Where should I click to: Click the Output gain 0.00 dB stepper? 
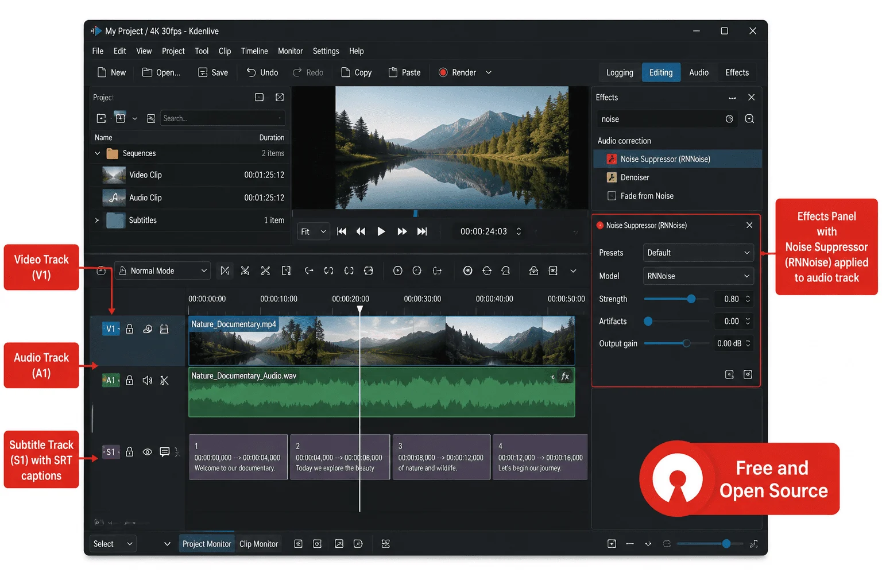click(x=748, y=343)
